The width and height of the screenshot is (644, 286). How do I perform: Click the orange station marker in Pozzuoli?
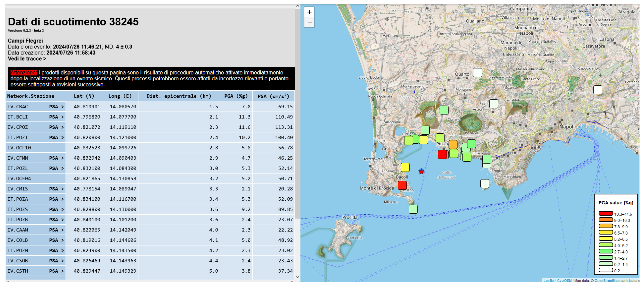pyautogui.click(x=453, y=144)
